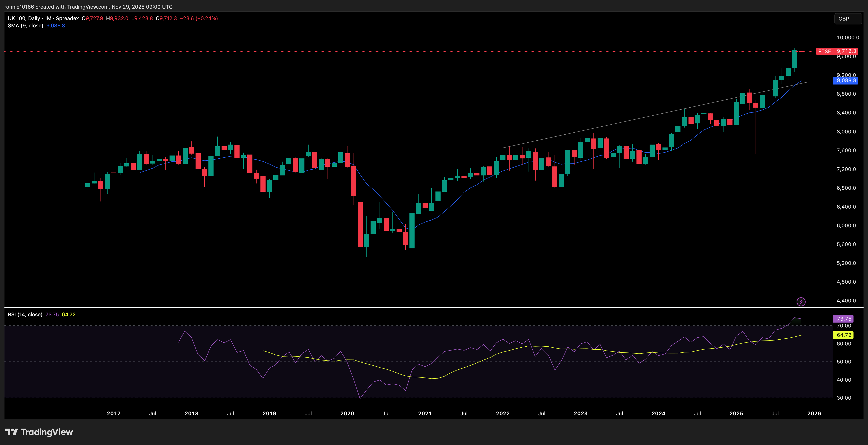Click the closing price value C9,712.3 in legend

click(166, 19)
